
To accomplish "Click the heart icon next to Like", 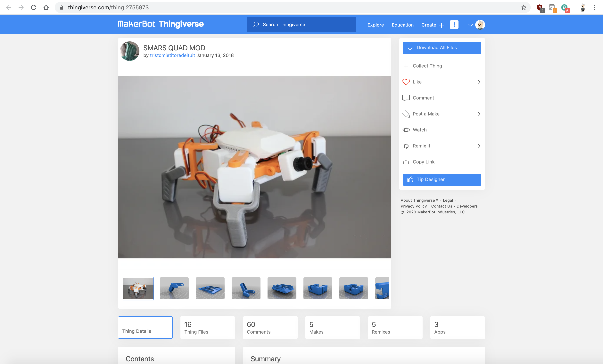I will coord(406,82).
